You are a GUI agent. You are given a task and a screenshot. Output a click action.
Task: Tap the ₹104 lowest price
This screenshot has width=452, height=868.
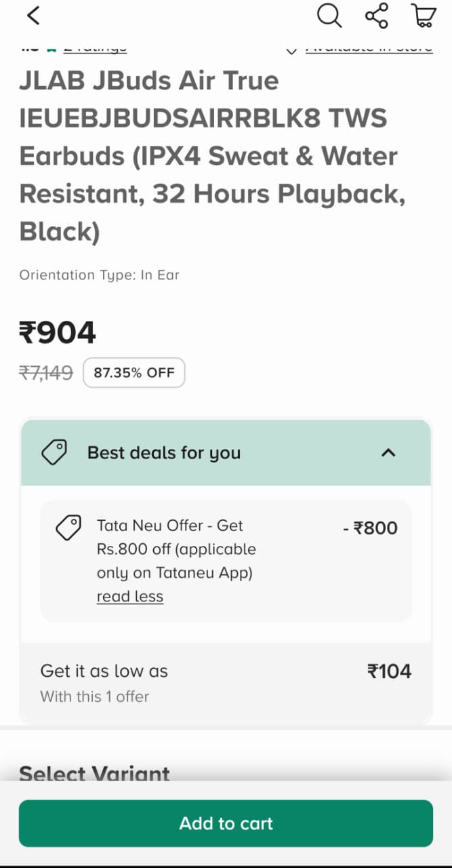[389, 671]
